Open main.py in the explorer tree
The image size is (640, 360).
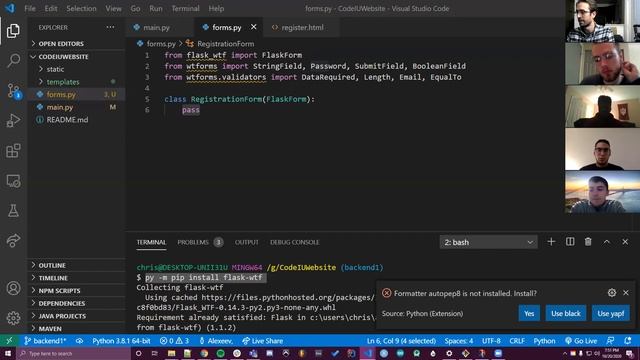(76, 107)
